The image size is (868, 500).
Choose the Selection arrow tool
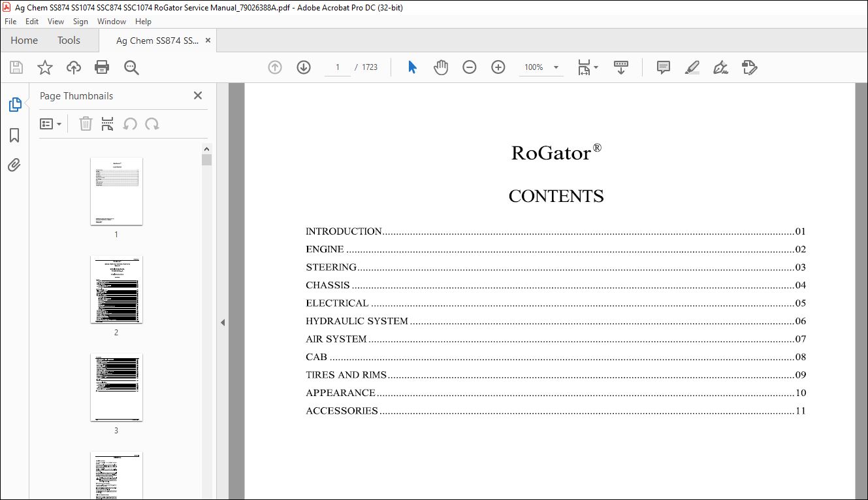tap(412, 67)
